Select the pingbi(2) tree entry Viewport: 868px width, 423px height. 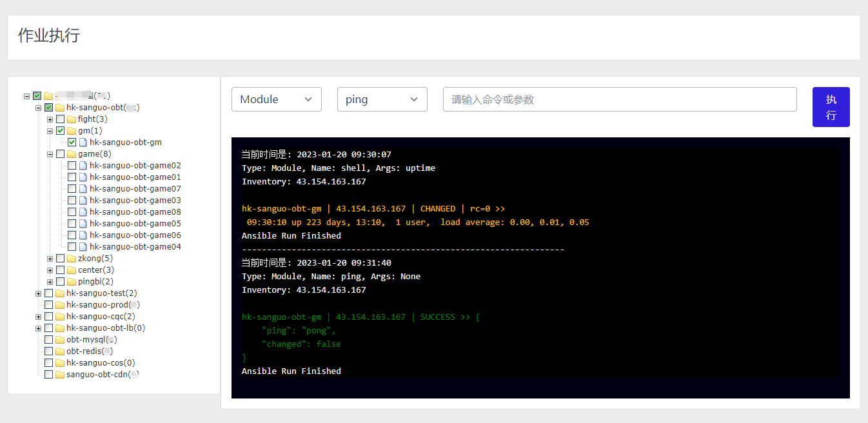[x=95, y=282]
